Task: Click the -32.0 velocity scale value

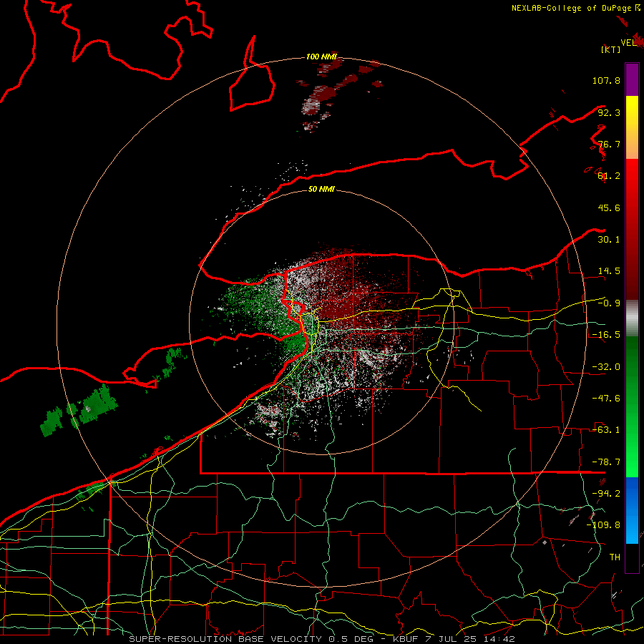Action: click(x=606, y=367)
